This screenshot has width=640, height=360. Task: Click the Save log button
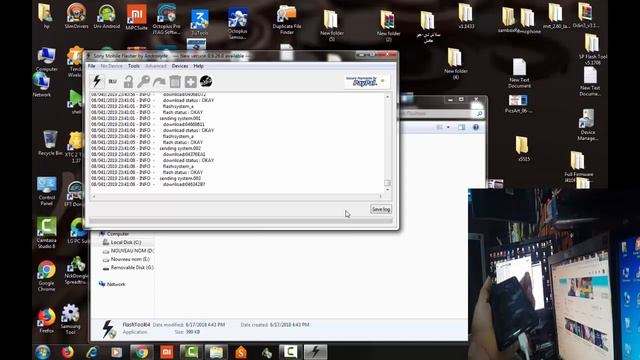click(381, 209)
